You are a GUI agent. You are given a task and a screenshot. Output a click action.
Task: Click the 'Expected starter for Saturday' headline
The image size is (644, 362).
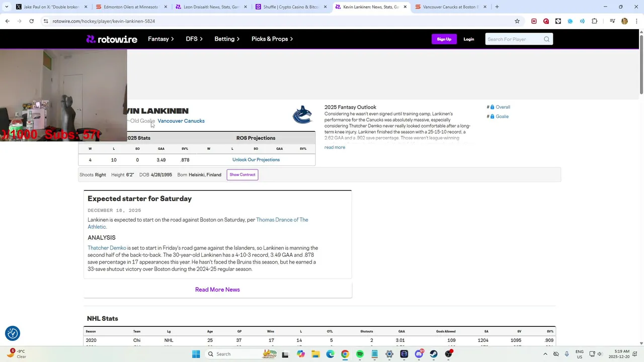point(139,199)
